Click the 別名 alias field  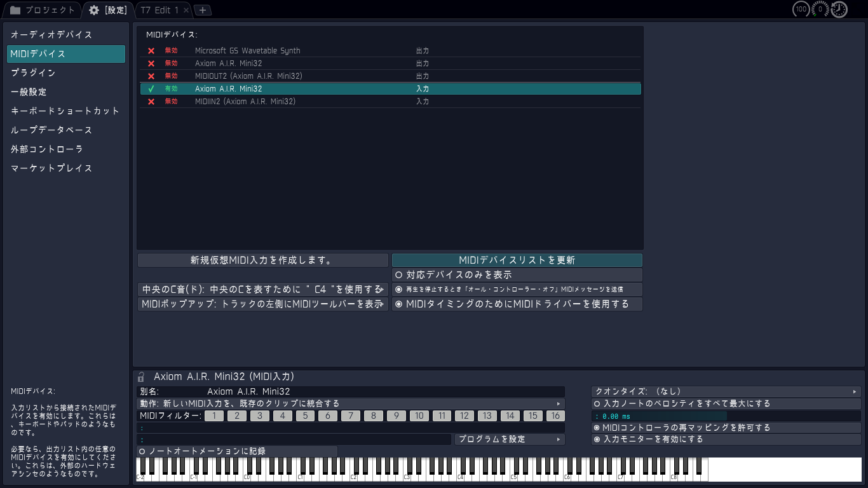tap(351, 392)
